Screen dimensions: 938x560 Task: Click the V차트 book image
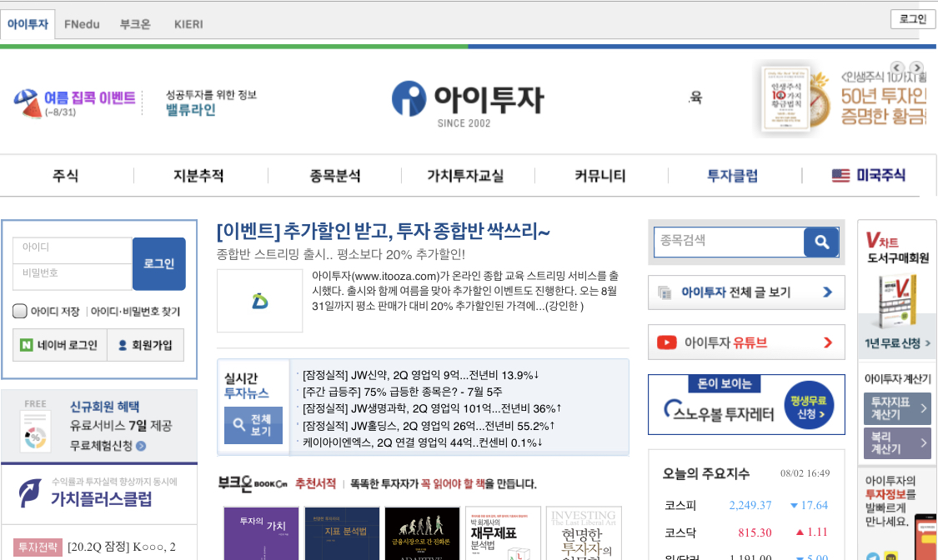coord(897,302)
